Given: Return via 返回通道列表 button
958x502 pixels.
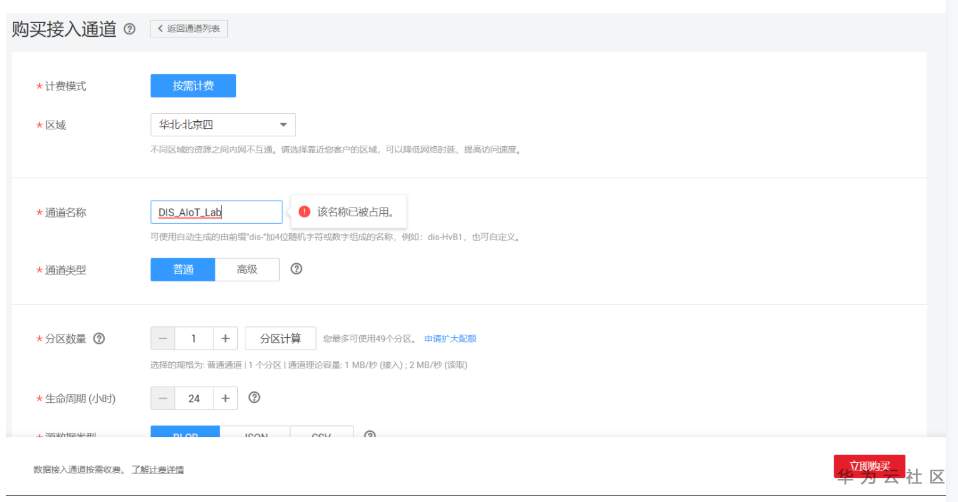Looking at the screenshot, I should 189,28.
